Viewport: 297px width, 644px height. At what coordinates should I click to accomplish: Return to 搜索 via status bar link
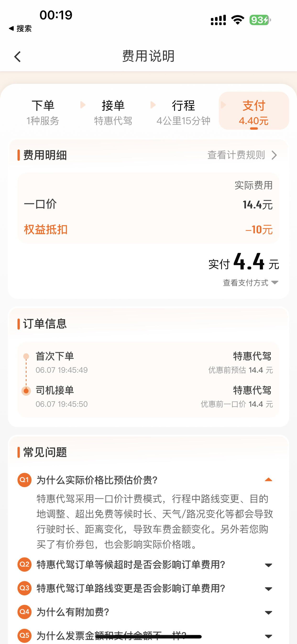[x=20, y=28]
